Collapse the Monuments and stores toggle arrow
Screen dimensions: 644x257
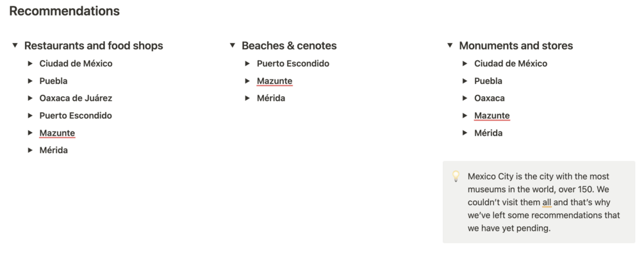450,45
